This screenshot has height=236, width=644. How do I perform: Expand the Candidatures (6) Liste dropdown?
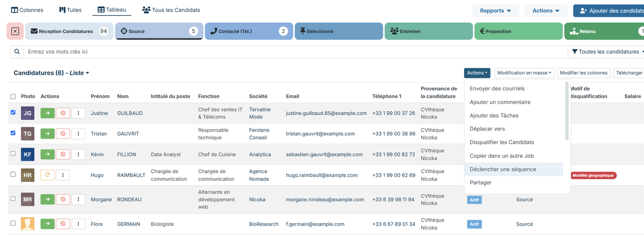(x=52, y=73)
